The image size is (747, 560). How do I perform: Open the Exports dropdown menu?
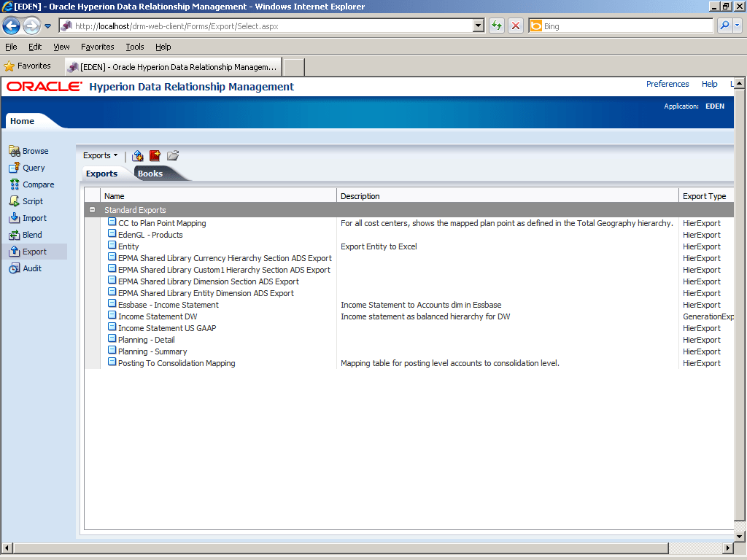click(100, 155)
